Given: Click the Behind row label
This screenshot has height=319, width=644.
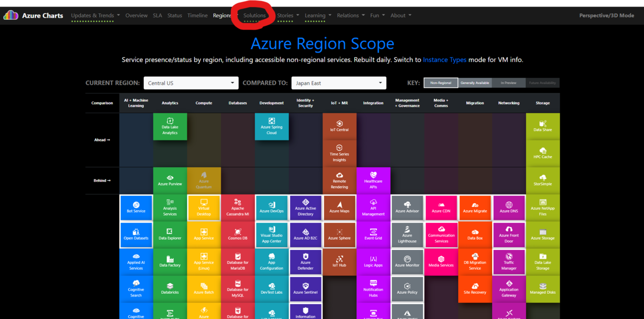Looking at the screenshot, I should [102, 181].
